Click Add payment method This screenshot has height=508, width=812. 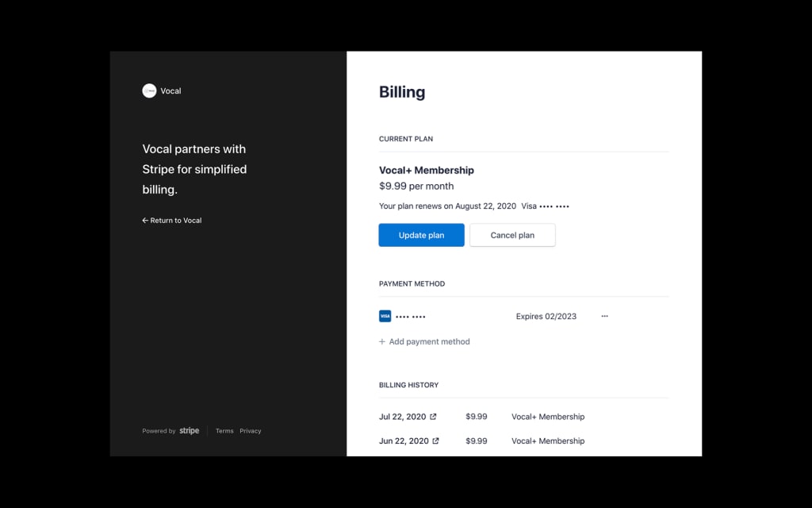click(x=425, y=341)
